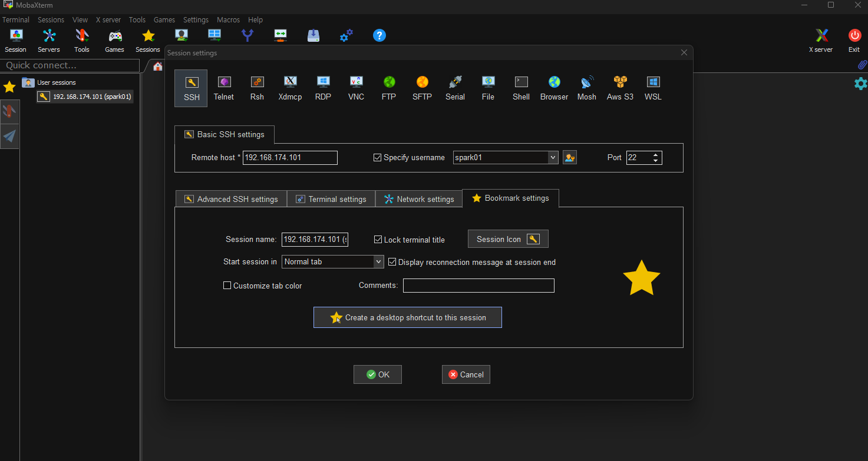Click the Sessions star toolbar button
Image resolution: width=868 pixels, height=461 pixels.
[x=148, y=41]
